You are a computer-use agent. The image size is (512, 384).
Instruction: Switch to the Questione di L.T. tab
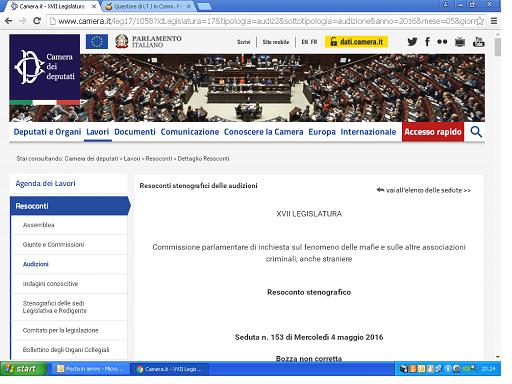pyautogui.click(x=148, y=6)
